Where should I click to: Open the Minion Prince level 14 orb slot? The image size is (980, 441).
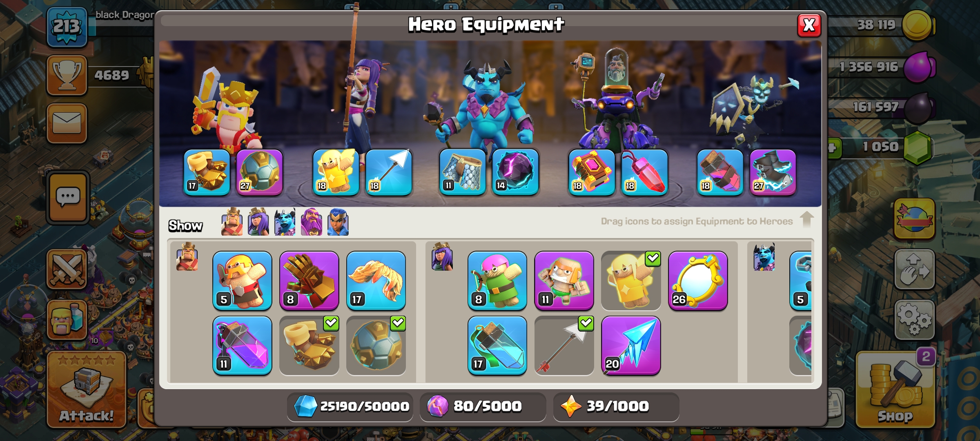[x=515, y=172]
